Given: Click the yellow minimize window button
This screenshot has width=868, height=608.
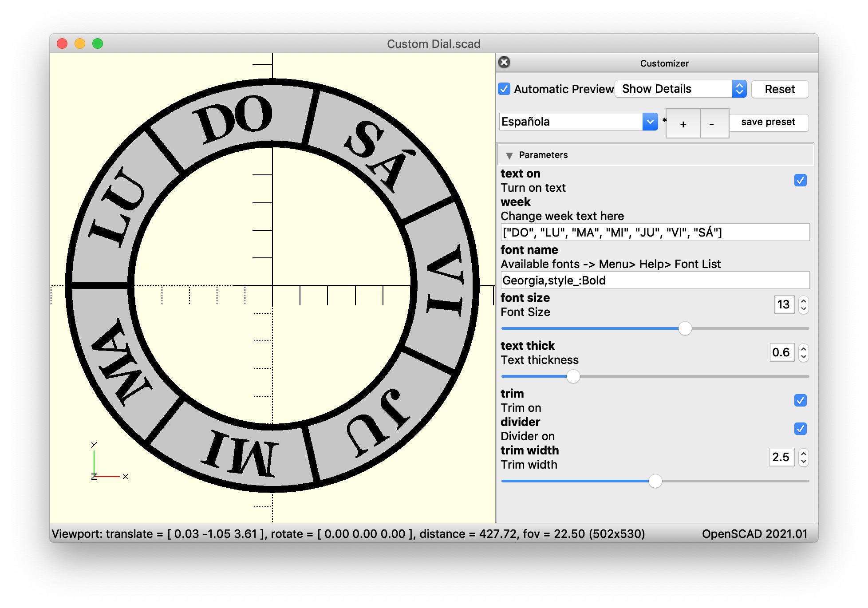Looking at the screenshot, I should [80, 43].
